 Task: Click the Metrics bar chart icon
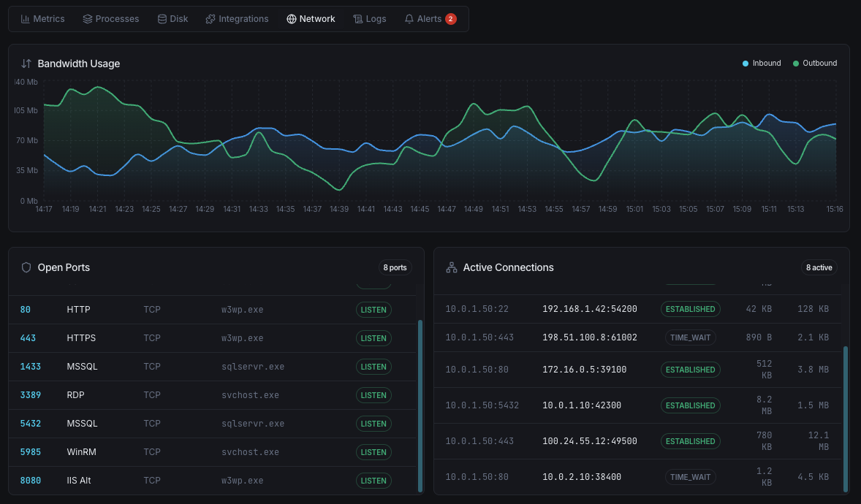(26, 19)
